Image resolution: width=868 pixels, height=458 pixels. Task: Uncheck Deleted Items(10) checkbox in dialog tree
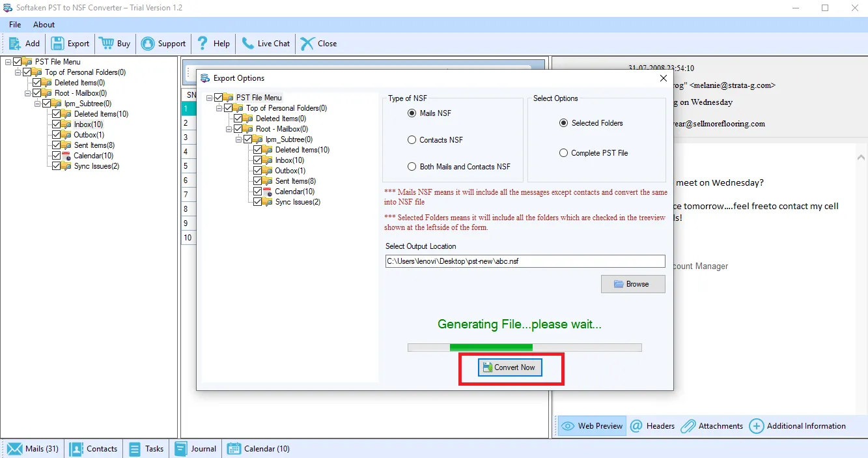coord(257,150)
